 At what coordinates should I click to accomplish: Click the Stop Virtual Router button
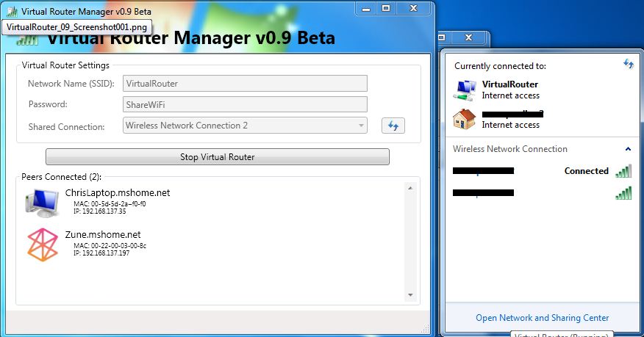pos(218,156)
